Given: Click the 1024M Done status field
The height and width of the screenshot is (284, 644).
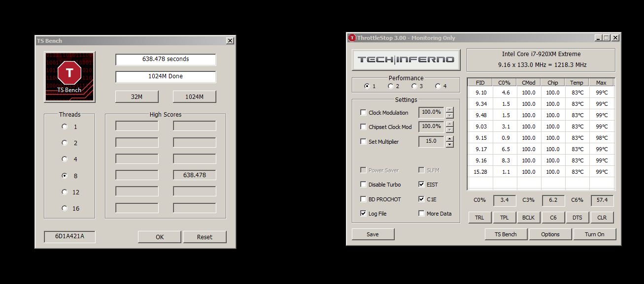Looking at the screenshot, I should click(166, 77).
